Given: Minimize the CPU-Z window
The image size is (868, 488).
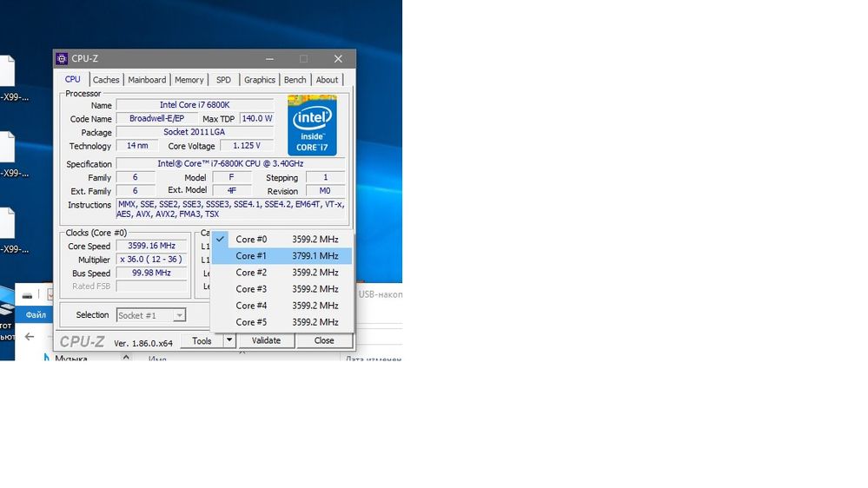Looking at the screenshot, I should click(269, 59).
